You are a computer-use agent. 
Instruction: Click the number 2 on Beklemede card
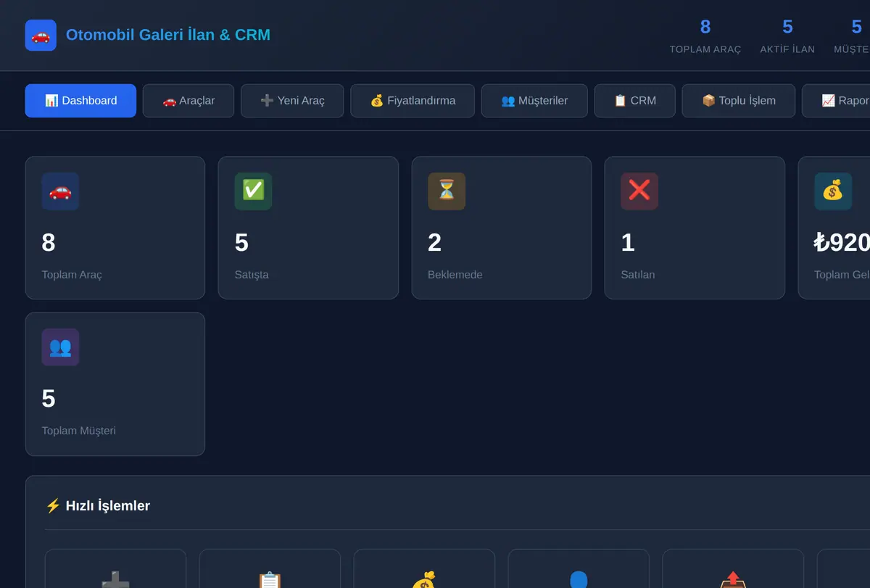click(435, 243)
